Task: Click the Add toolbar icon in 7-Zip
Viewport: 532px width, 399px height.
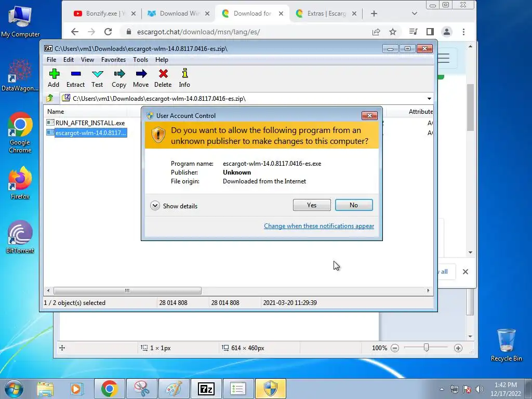Action: pyautogui.click(x=54, y=78)
